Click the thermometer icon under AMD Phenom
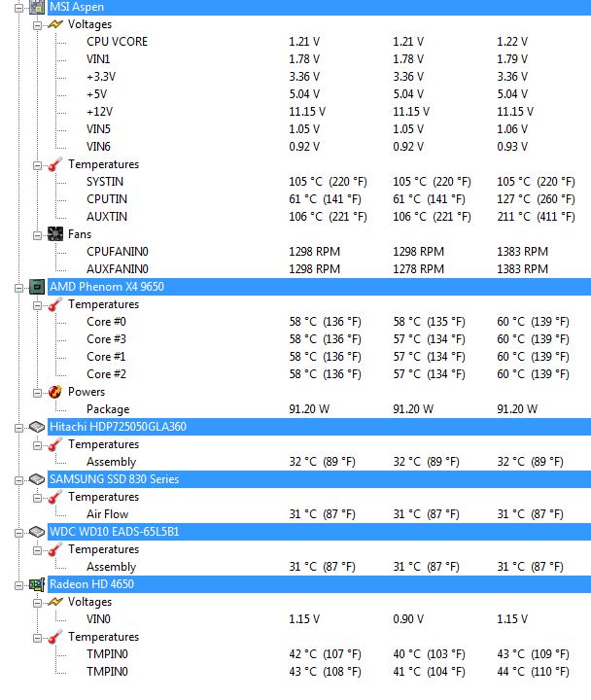The height and width of the screenshot is (700, 591). [54, 304]
